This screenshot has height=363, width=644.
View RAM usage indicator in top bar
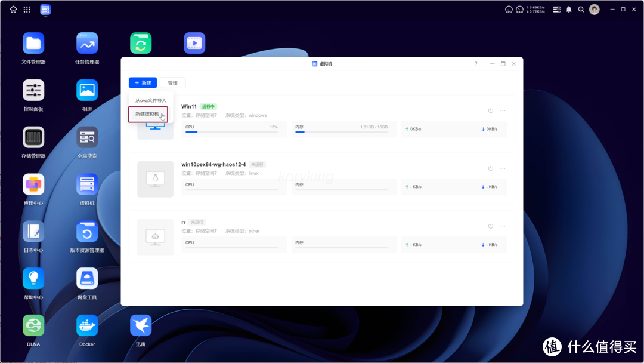[x=519, y=9]
